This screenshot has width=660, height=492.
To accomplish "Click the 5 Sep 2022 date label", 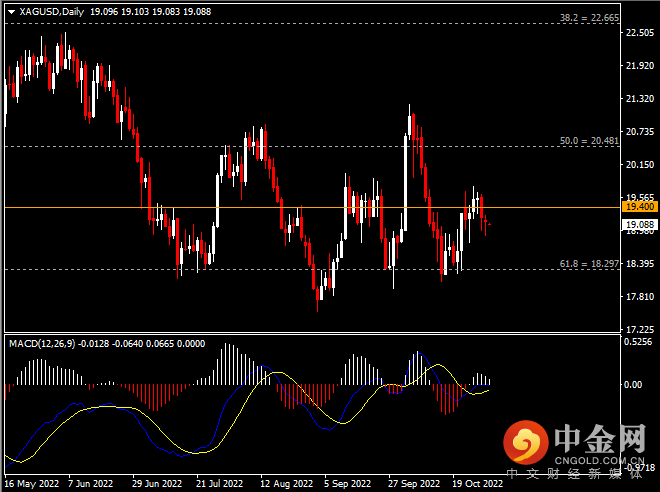I will (x=347, y=484).
